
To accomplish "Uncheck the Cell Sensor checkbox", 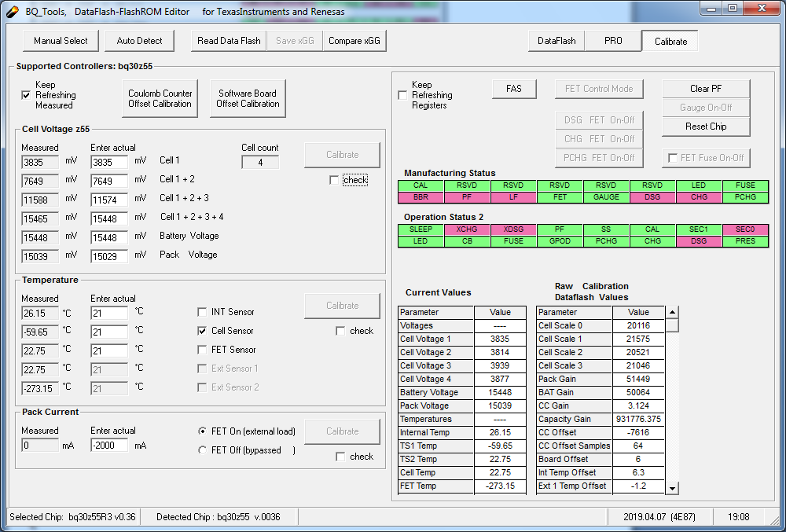I will [202, 331].
